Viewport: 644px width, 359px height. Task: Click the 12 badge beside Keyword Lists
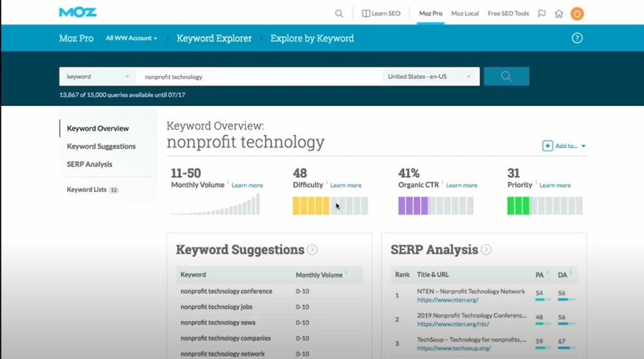[x=114, y=190]
